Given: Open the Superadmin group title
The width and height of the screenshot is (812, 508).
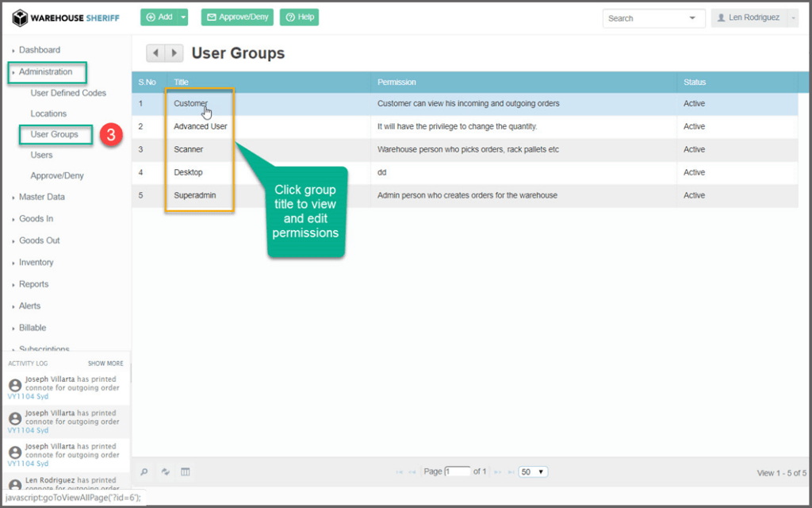Looking at the screenshot, I should click(194, 195).
